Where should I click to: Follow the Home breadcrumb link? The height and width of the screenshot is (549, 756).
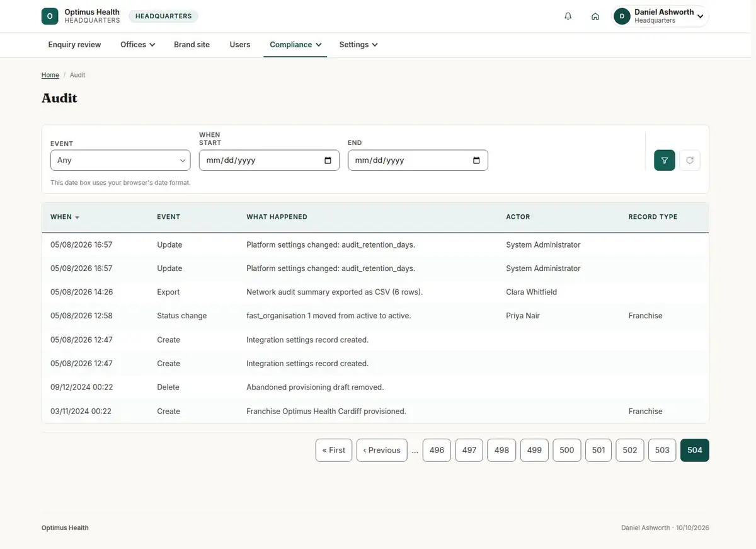tap(50, 75)
